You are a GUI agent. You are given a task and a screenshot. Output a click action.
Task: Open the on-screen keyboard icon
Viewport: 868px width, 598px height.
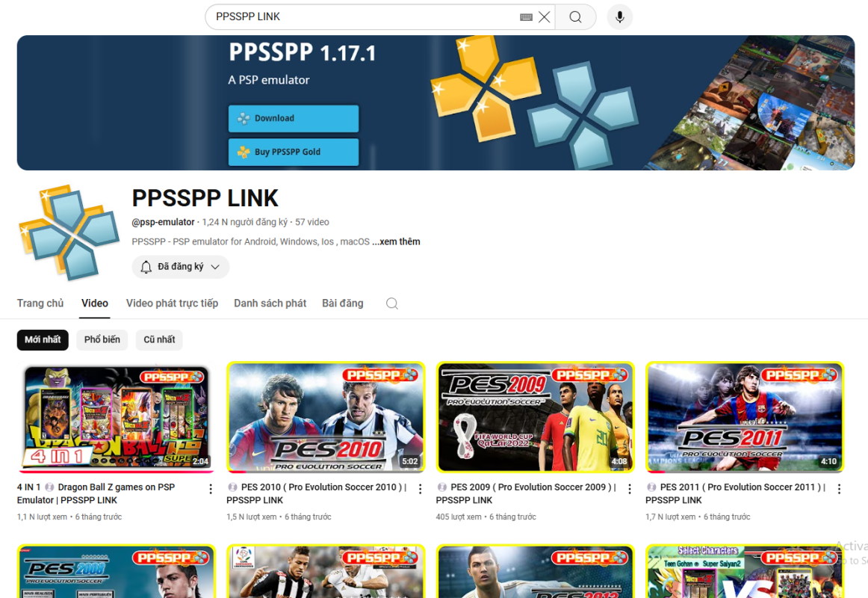pyautogui.click(x=526, y=17)
